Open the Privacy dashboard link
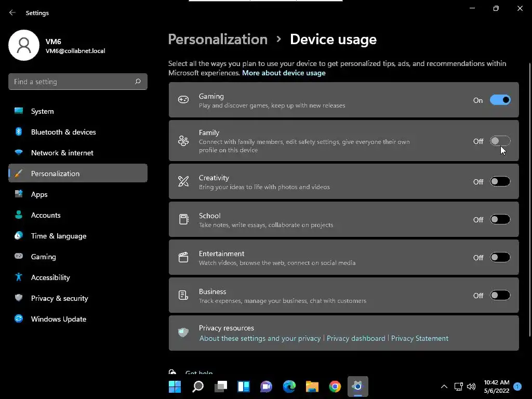The height and width of the screenshot is (399, 532). (x=356, y=338)
